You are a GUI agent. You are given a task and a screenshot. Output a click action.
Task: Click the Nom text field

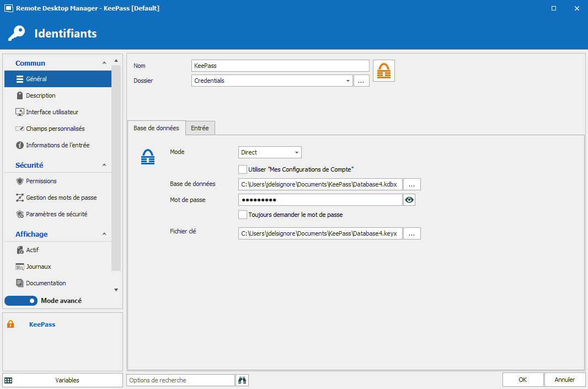(280, 66)
